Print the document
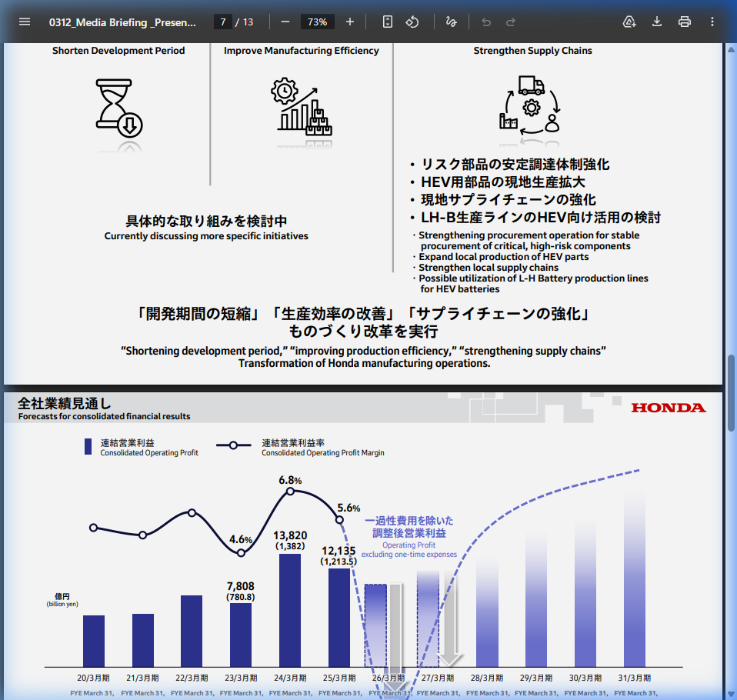 pos(685,22)
